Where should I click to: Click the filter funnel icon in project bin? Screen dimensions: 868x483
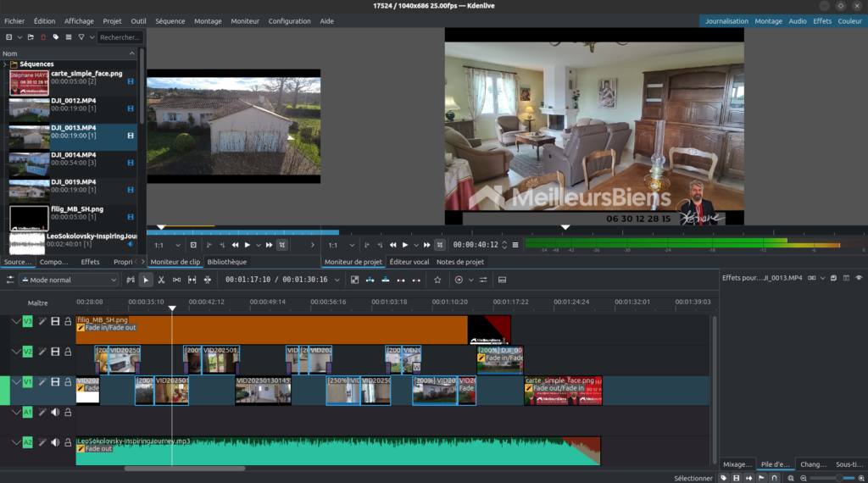pyautogui.click(x=81, y=37)
